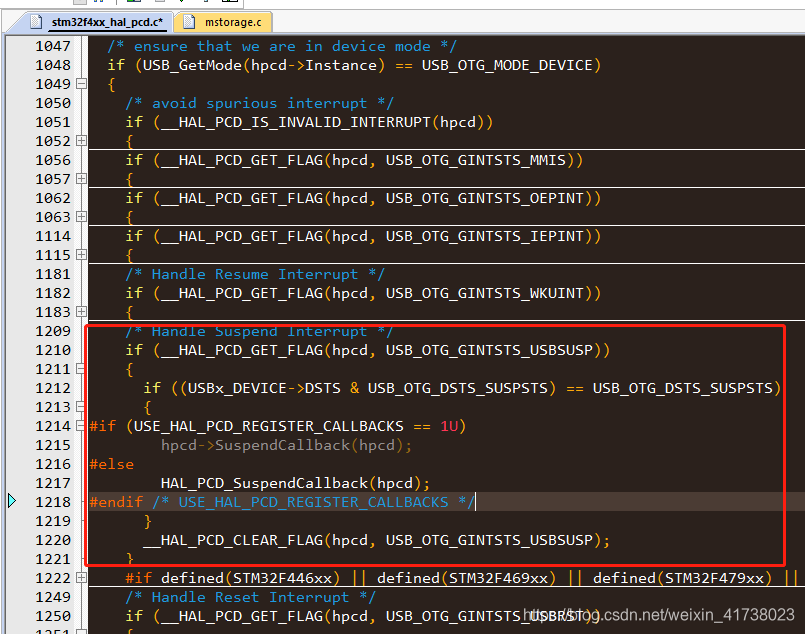Image resolution: width=805 pixels, height=634 pixels.
Task: Click the 'Handle Resume Interrupt' comment
Action: tap(255, 275)
